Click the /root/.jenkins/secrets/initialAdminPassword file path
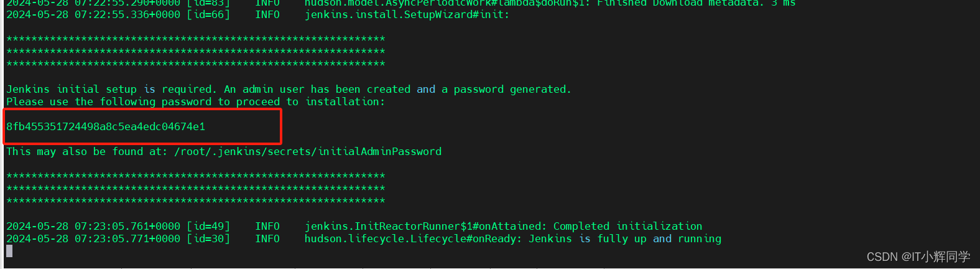 pyautogui.click(x=308, y=151)
